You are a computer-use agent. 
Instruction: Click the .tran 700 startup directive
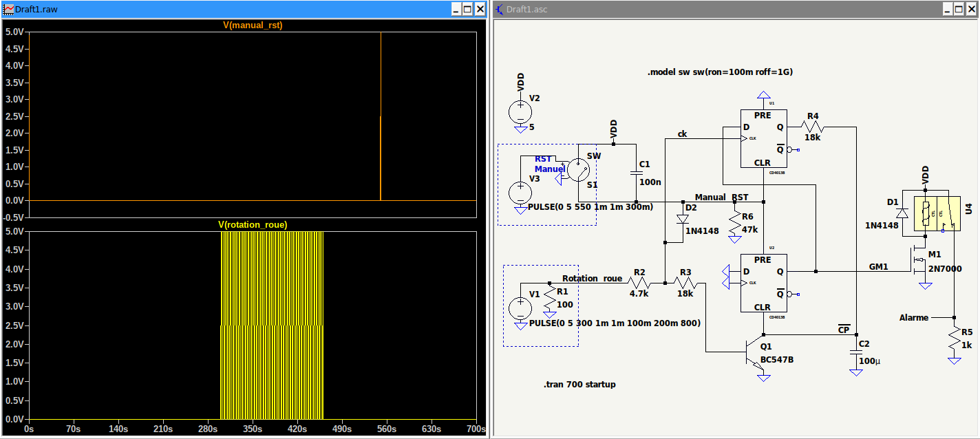pos(579,385)
